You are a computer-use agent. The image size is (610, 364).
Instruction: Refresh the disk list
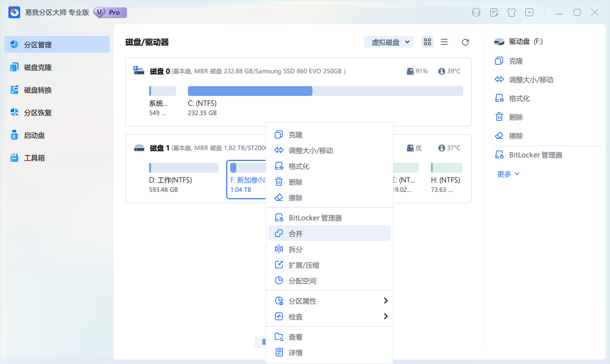click(x=465, y=42)
